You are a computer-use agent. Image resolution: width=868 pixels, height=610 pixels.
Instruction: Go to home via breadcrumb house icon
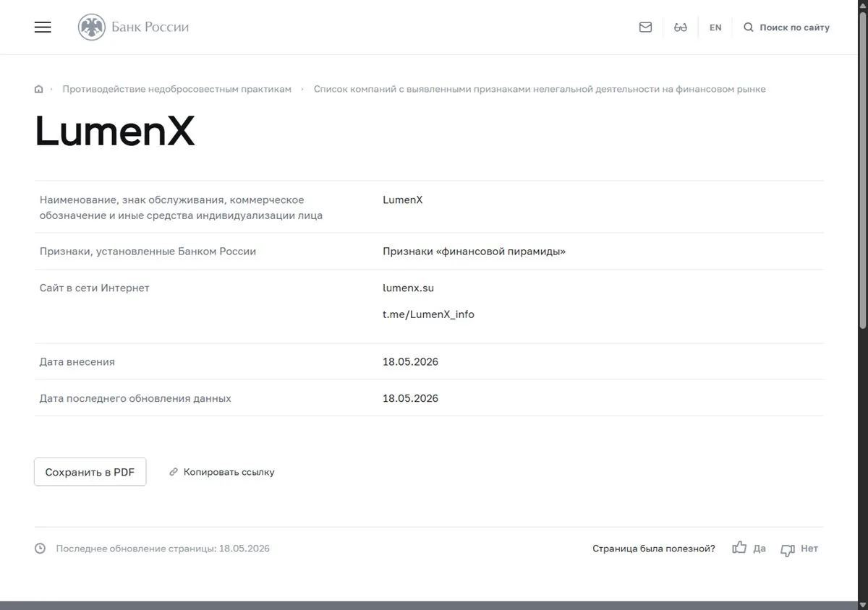click(38, 89)
